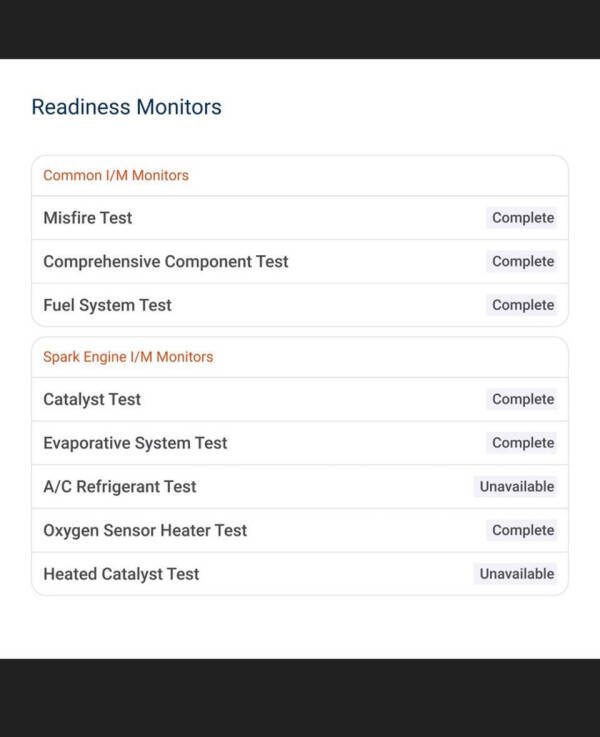600x737 pixels.
Task: Click Unavailable badge for Heated Catalyst Test
Action: tap(516, 574)
